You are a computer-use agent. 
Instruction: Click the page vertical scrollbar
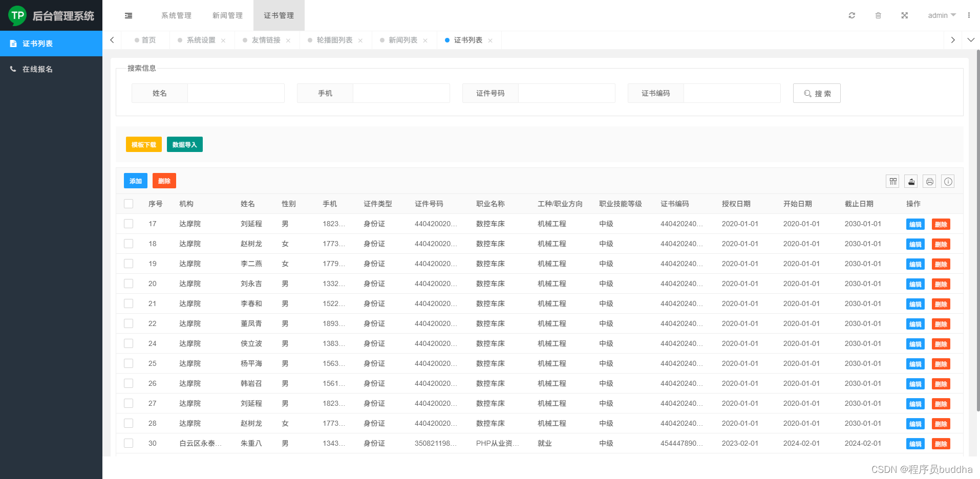[x=978, y=230]
